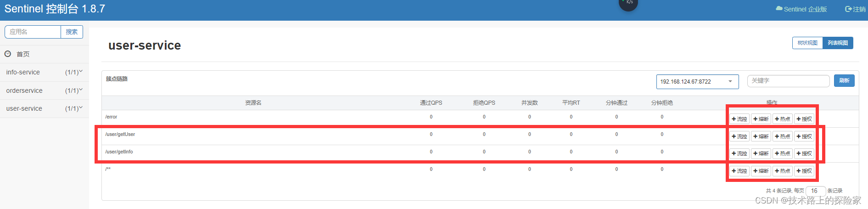The width and height of the screenshot is (868, 209).
Task: Click the user-service page heading
Action: [145, 45]
